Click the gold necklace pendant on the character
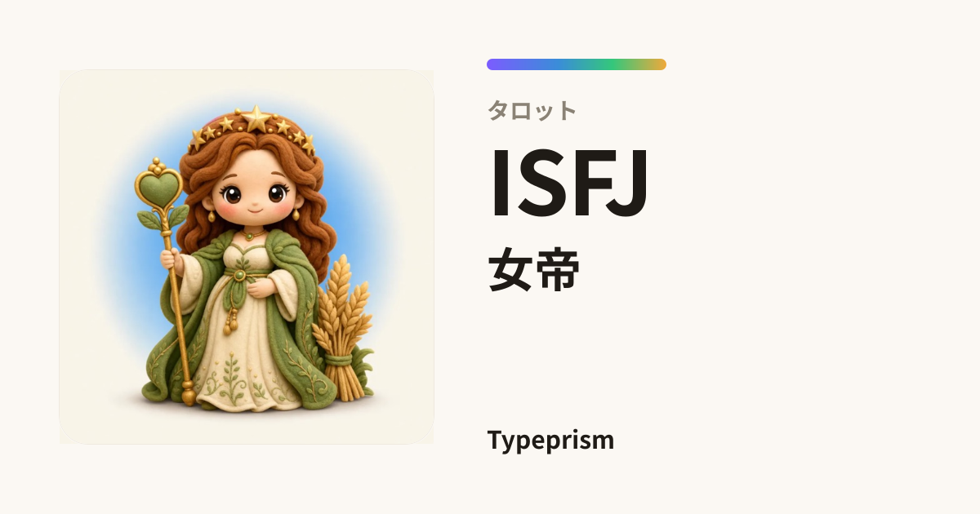Viewport: 980px width, 514px height. [x=249, y=238]
